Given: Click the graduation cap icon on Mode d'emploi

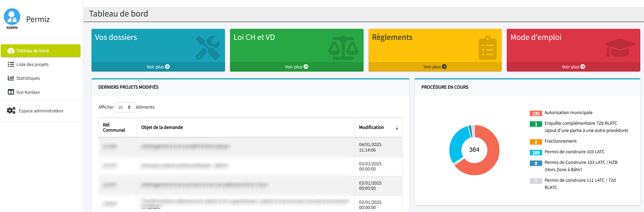Looking at the screenshot, I should [620, 48].
